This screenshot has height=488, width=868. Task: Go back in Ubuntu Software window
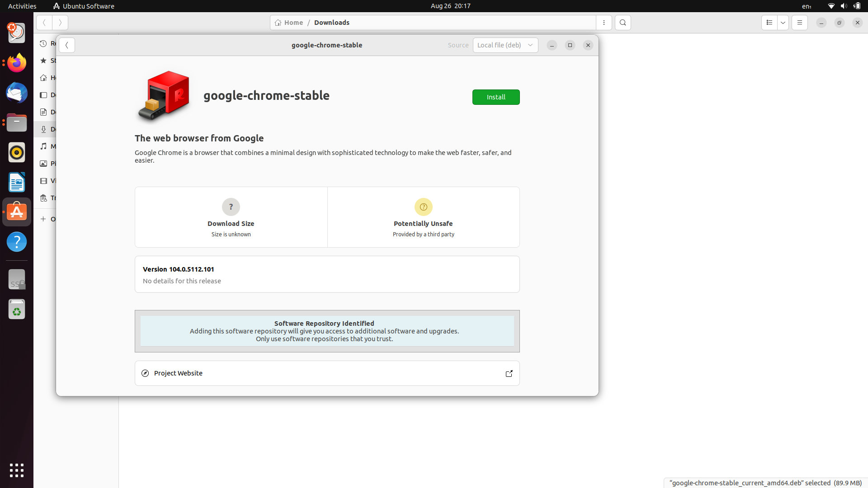point(67,45)
